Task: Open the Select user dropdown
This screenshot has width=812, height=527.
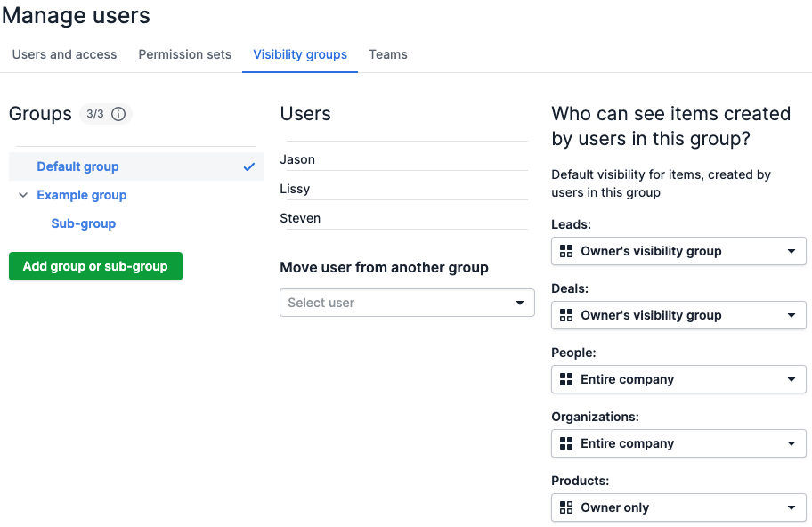Action: tap(407, 303)
